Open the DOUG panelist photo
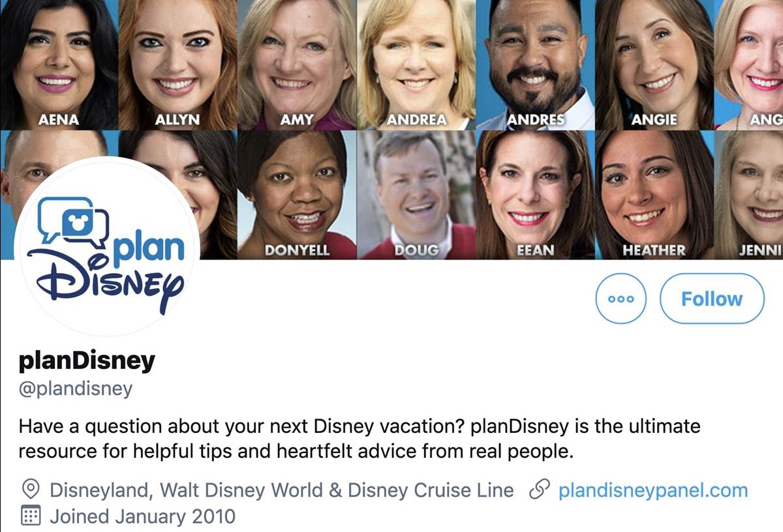The image size is (783, 532). pos(416,194)
